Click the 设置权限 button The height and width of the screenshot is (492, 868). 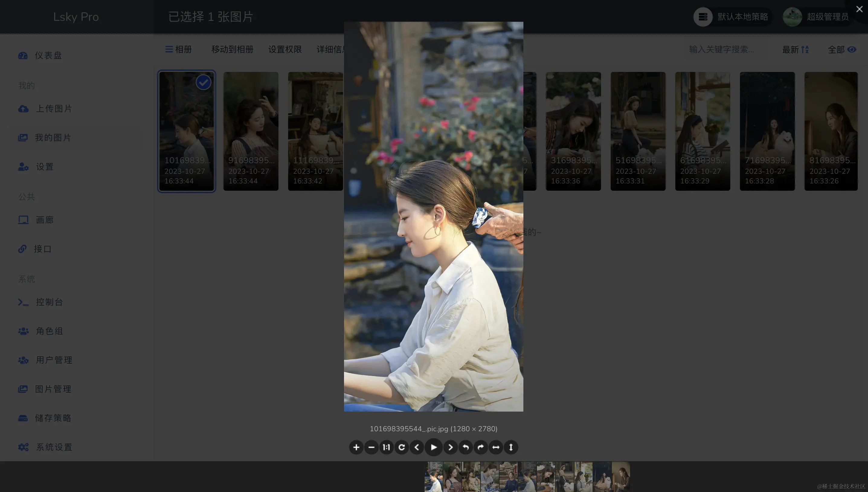[x=285, y=49]
